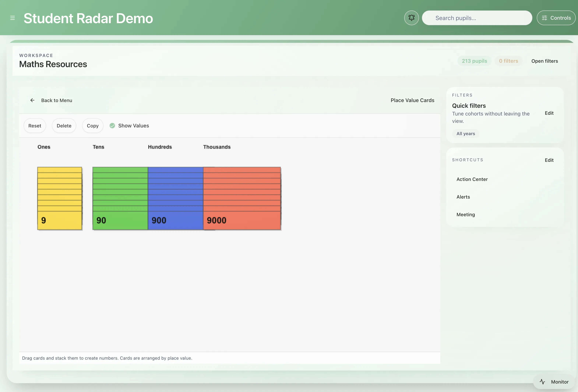This screenshot has width=578, height=392.
Task: Focus the Search pupils field
Action: [x=477, y=18]
